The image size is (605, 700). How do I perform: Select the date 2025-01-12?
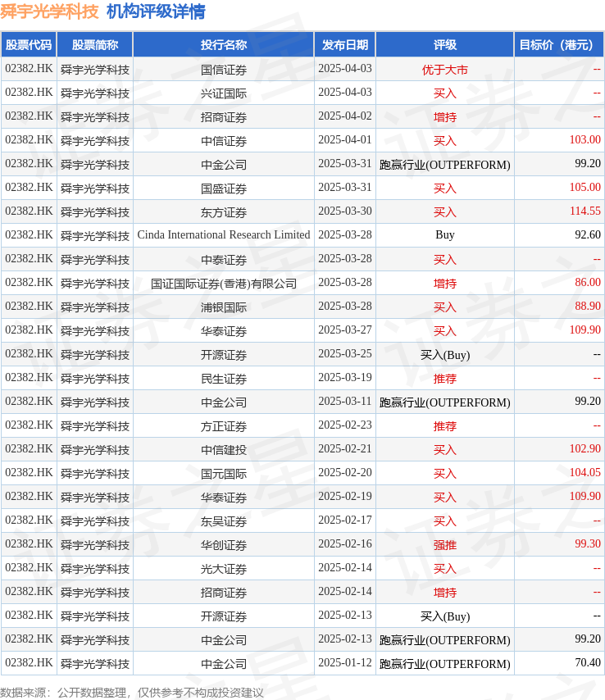[x=344, y=662]
